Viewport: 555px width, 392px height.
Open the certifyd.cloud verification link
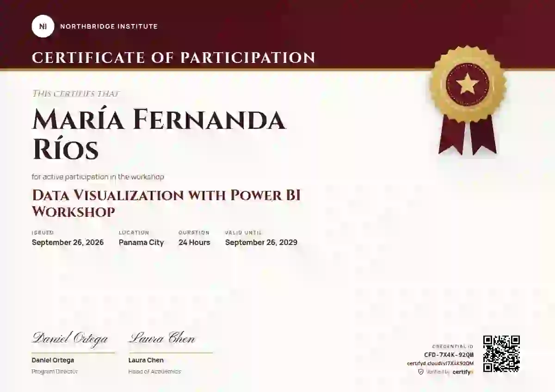click(440, 363)
